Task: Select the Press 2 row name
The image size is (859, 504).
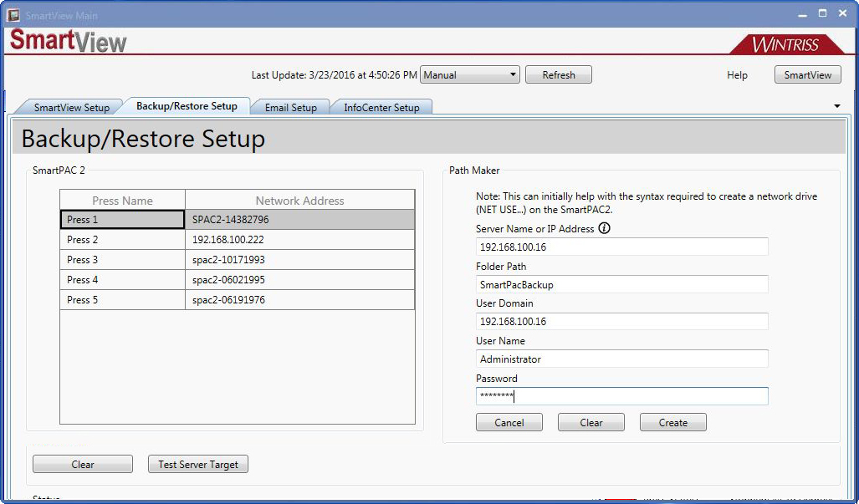Action: 122,240
